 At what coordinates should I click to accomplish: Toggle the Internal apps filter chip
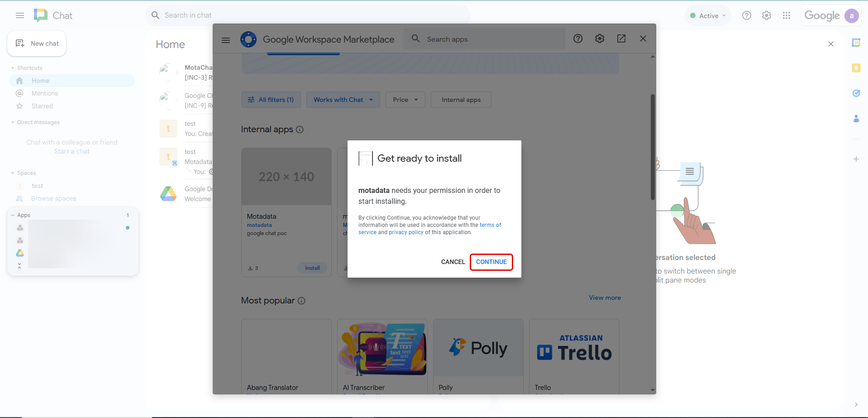[461, 100]
